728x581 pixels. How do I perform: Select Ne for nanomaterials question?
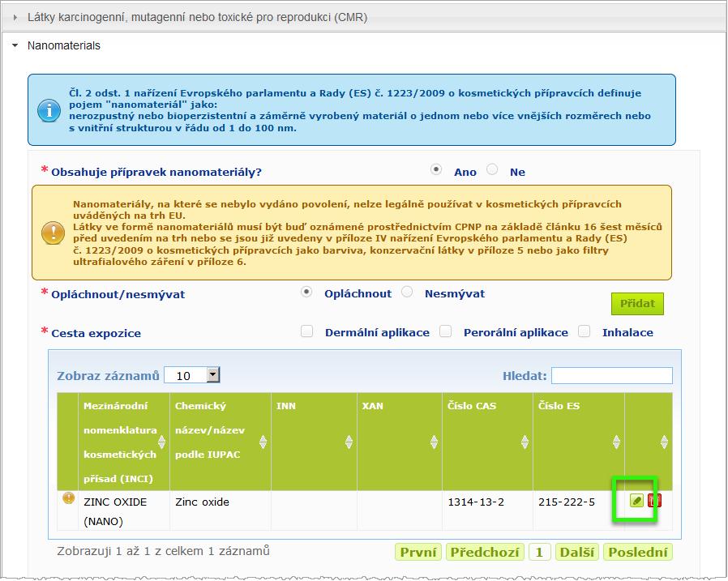click(492, 169)
